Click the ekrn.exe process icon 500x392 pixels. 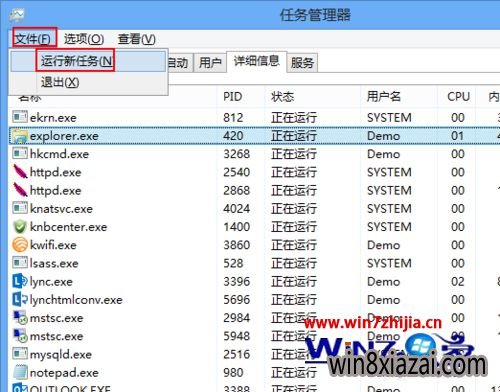pyautogui.click(x=20, y=117)
